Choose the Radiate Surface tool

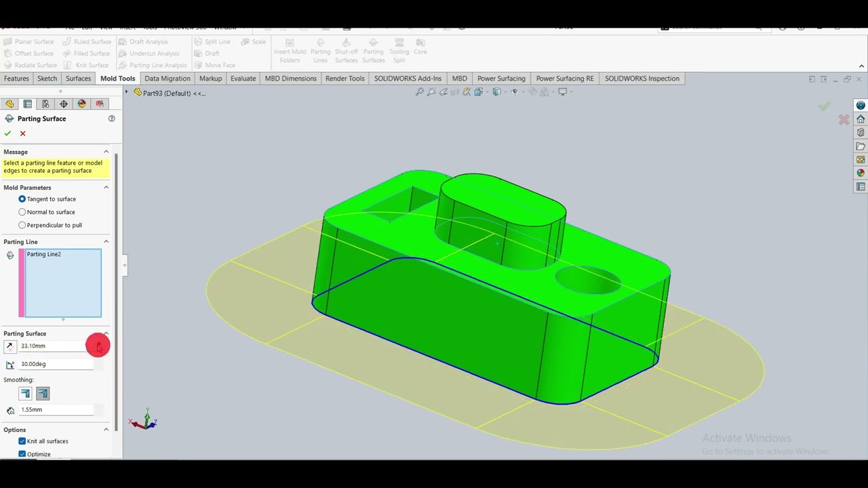31,65
